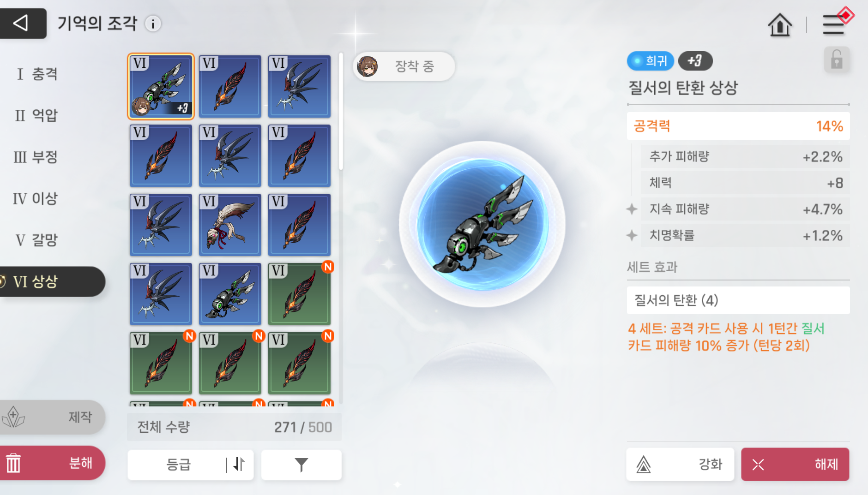The image size is (868, 495).
Task: Open the info icon beside 기억의 조각
Action: 153,24
